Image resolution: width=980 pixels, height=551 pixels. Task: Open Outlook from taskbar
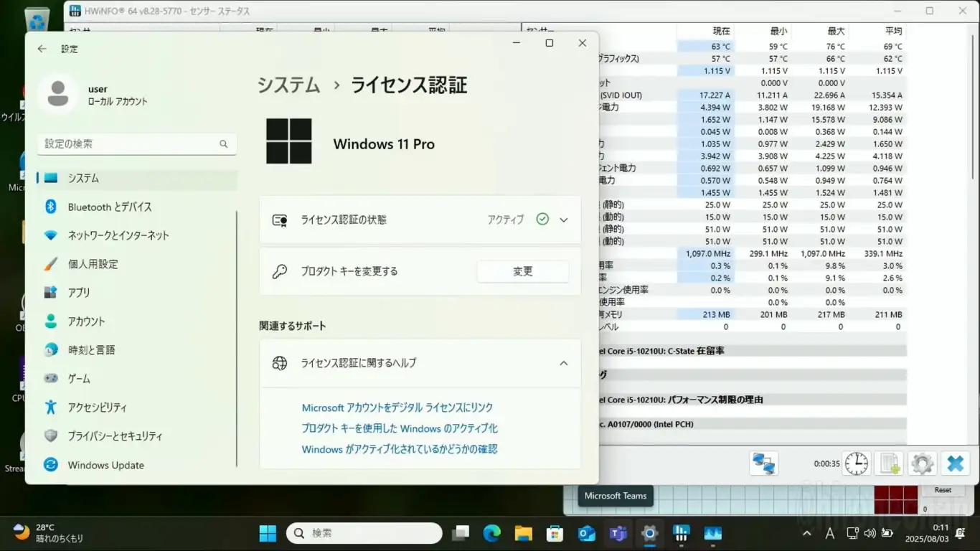coord(586,533)
